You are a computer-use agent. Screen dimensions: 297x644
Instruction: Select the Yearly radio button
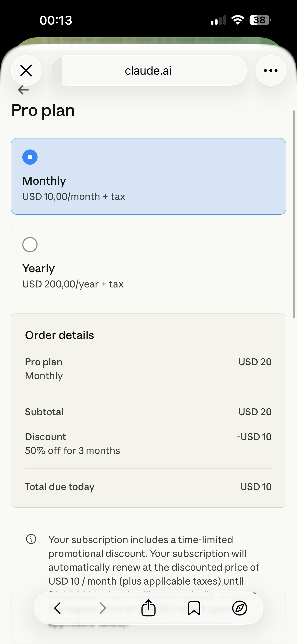30,245
